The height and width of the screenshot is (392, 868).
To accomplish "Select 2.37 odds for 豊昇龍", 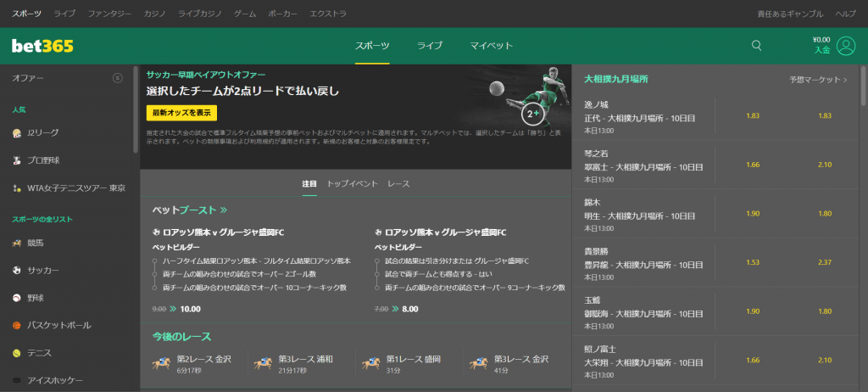I will tap(825, 262).
